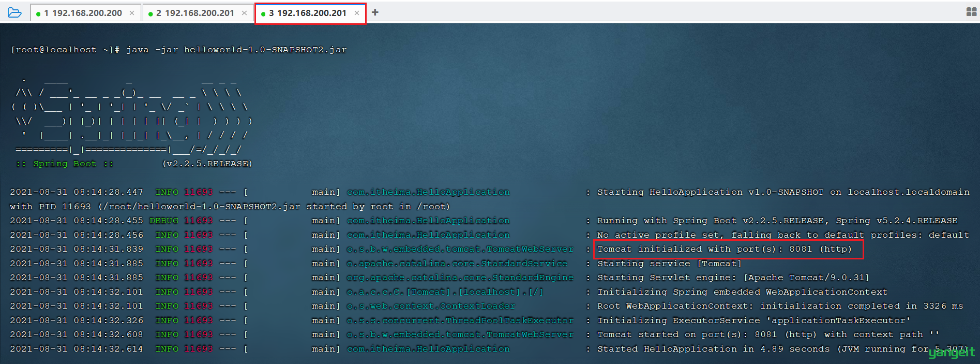This screenshot has height=364, width=980.
Task: Click 'Tomcat started on port(s): 8081' message
Action: pyautogui.click(x=768, y=334)
